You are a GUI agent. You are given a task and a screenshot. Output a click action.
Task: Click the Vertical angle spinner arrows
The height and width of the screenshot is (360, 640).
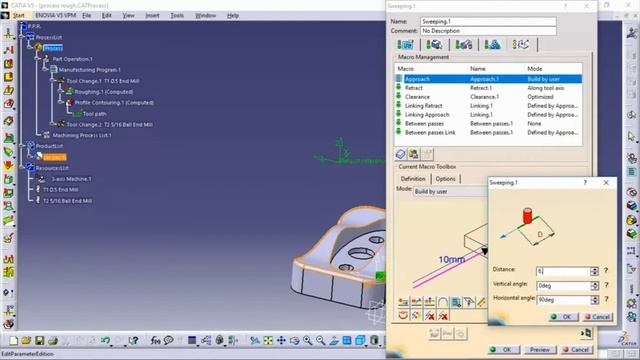(594, 286)
